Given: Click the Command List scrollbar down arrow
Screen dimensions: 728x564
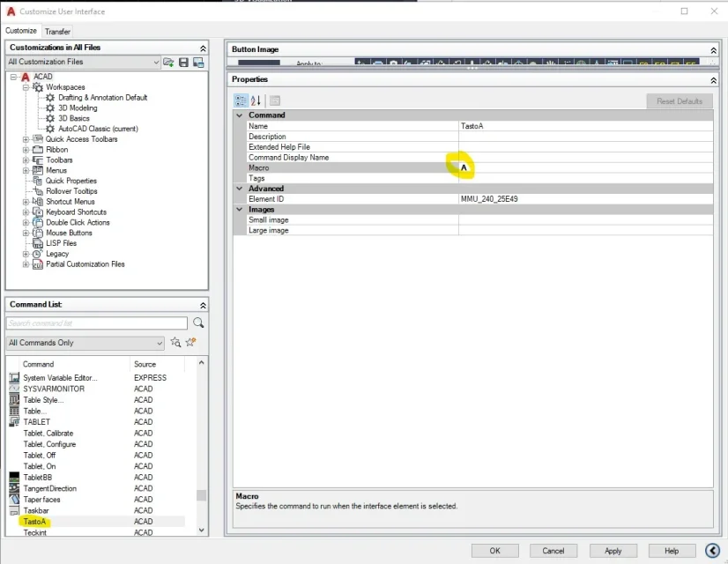Looking at the screenshot, I should click(x=202, y=531).
